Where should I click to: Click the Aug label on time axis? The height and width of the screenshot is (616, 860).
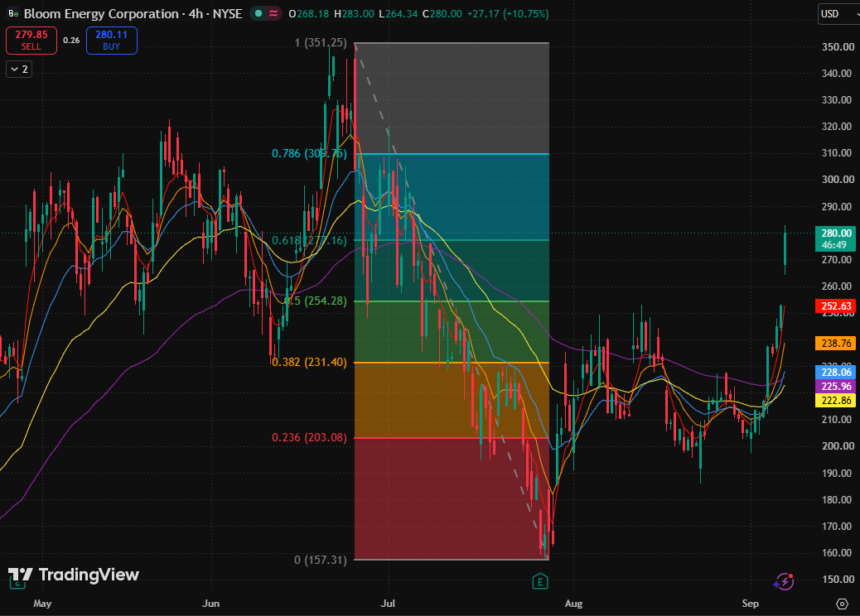(x=573, y=604)
